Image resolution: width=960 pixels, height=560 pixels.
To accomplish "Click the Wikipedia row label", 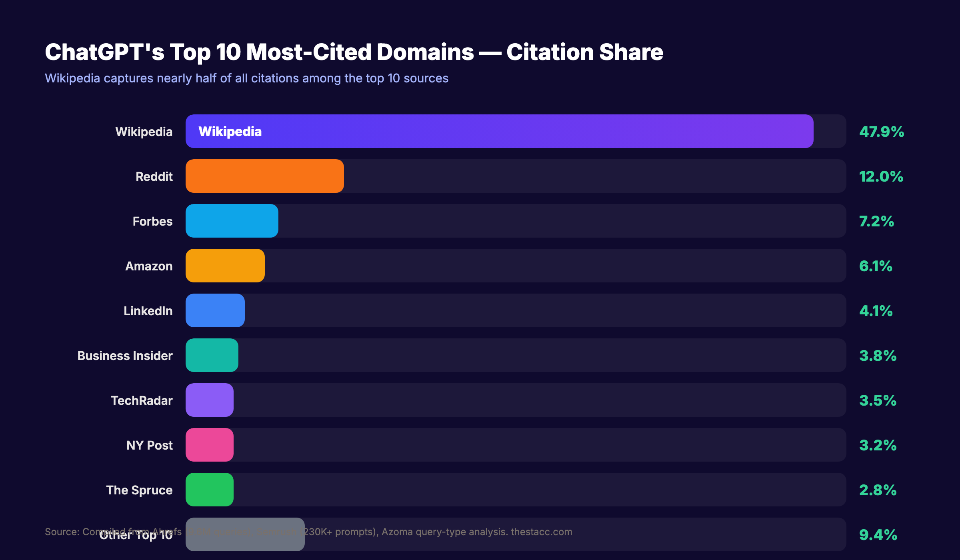I will click(x=145, y=131).
